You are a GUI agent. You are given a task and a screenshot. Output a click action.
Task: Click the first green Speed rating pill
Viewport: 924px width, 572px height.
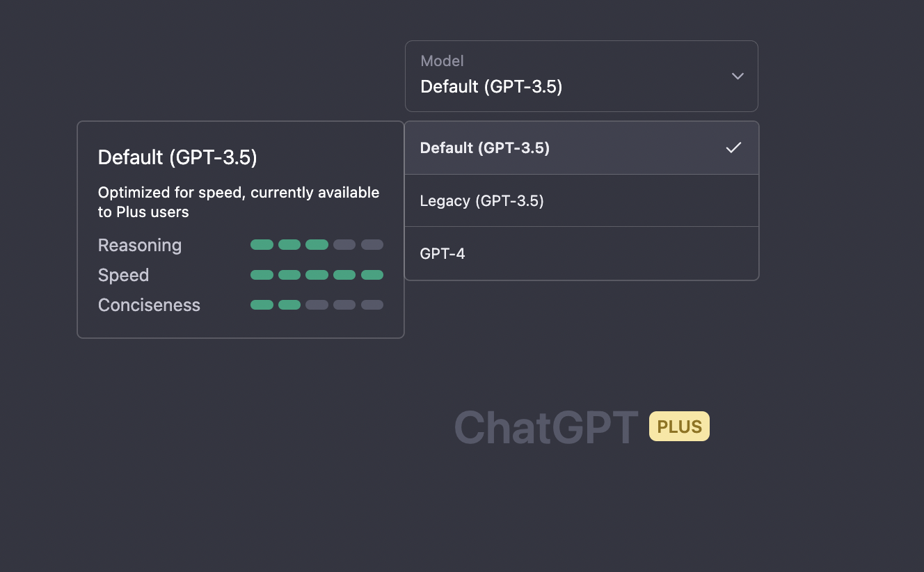click(x=262, y=275)
